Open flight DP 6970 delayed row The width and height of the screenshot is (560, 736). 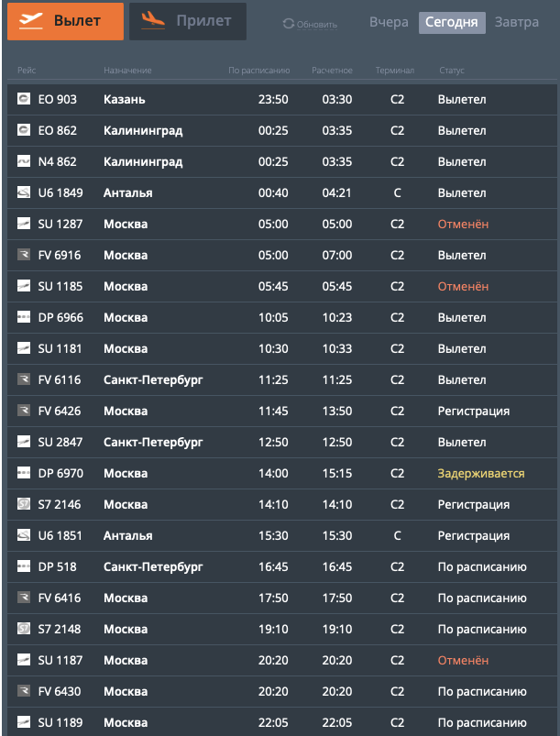pyautogui.click(x=281, y=473)
